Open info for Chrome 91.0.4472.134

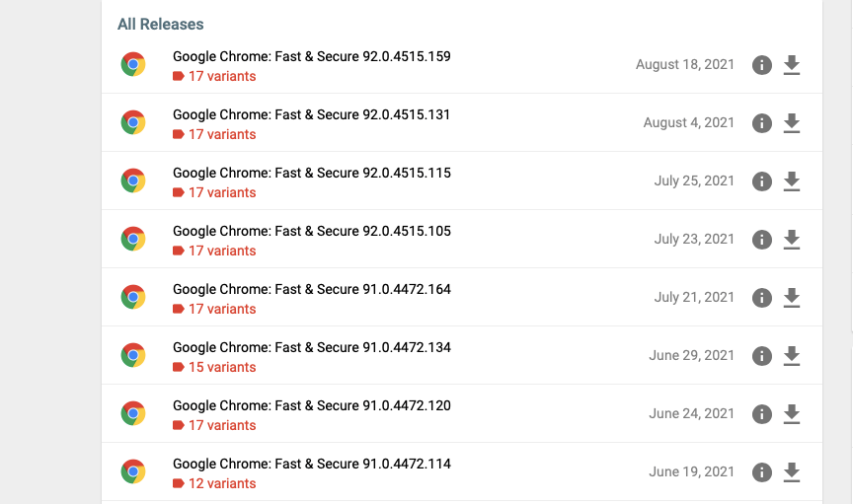pos(761,356)
